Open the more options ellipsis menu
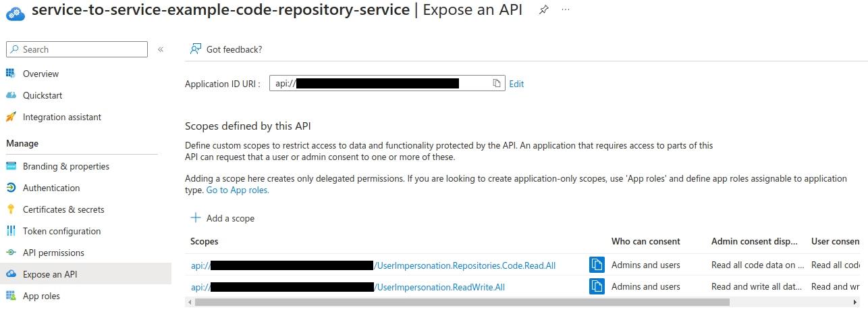868x312 pixels. [x=565, y=10]
